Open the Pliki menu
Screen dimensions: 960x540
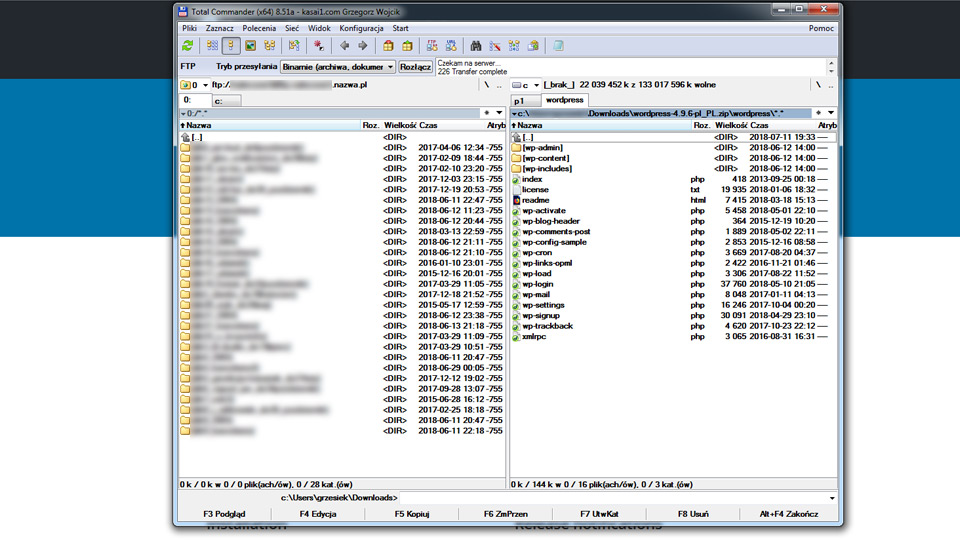coord(189,28)
